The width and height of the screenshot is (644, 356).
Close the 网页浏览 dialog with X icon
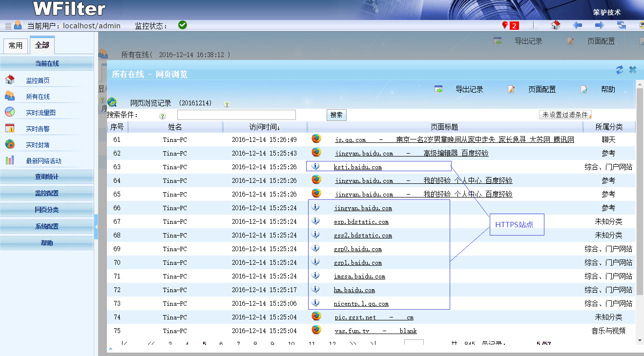633,70
